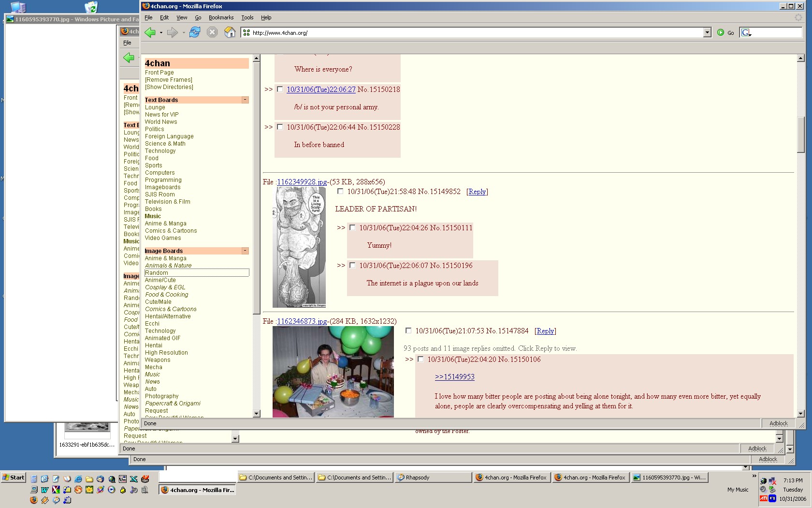
Task: Launch Internet Explorer from quick launch
Action: coord(78,479)
